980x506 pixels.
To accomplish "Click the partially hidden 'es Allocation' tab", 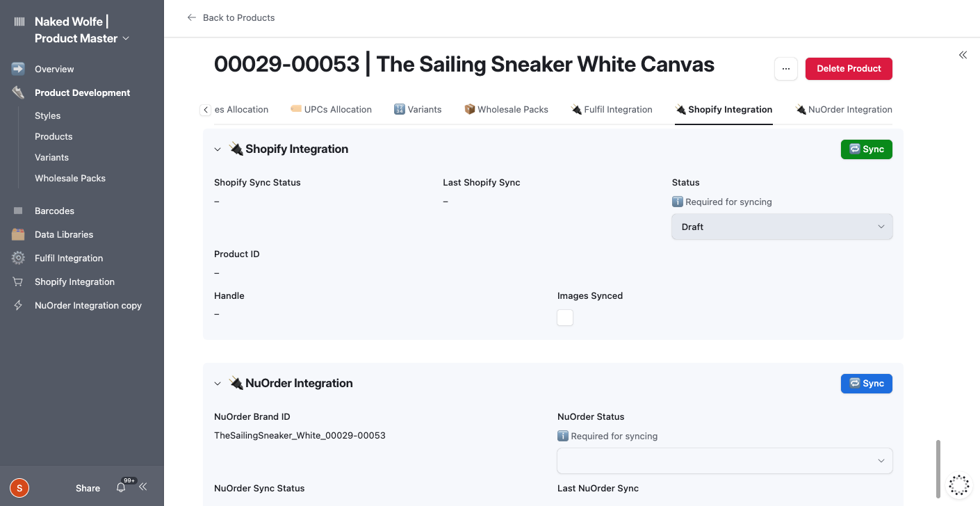I will coord(241,109).
